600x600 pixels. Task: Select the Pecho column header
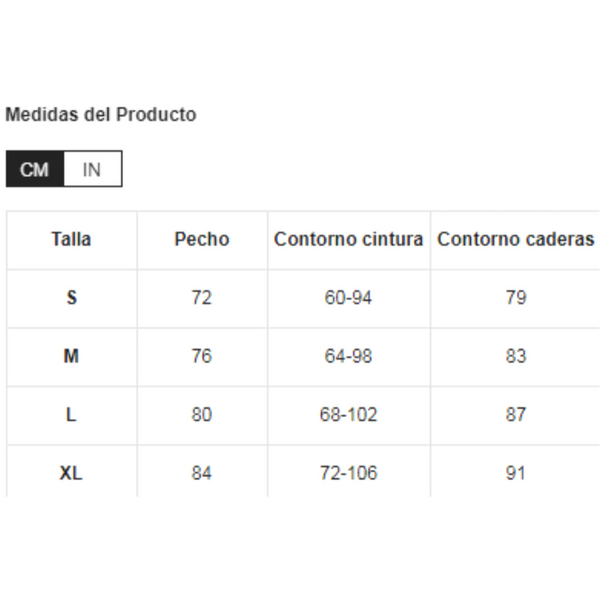(202, 239)
